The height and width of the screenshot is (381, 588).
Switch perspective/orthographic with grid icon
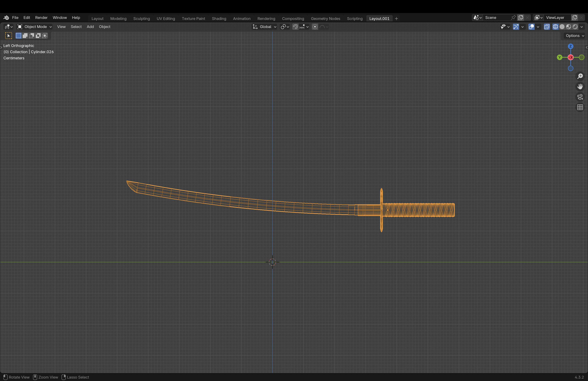click(x=580, y=107)
